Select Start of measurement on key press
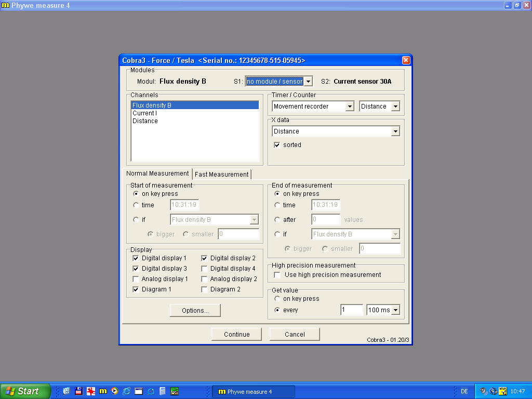Screen dimensions: 532x399 [136, 194]
